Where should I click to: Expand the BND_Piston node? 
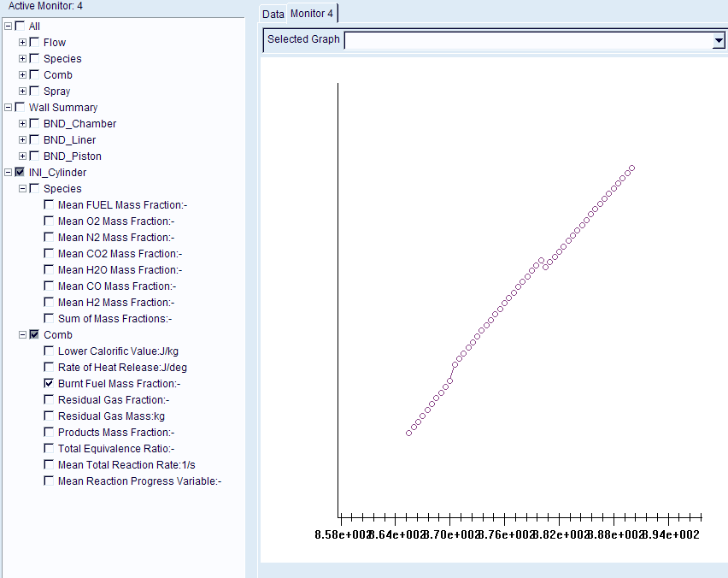pos(22,156)
